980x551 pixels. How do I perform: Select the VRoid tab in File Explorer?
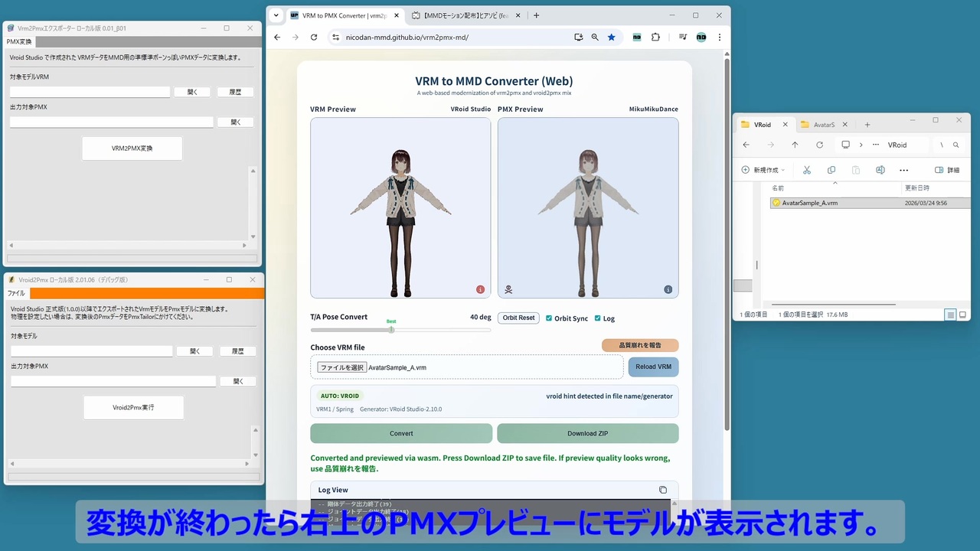coord(763,125)
